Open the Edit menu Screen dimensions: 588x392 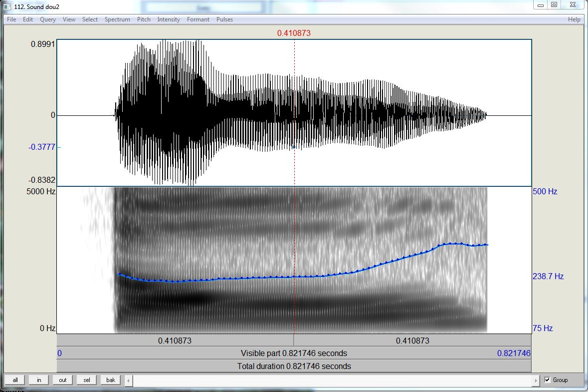[28, 19]
